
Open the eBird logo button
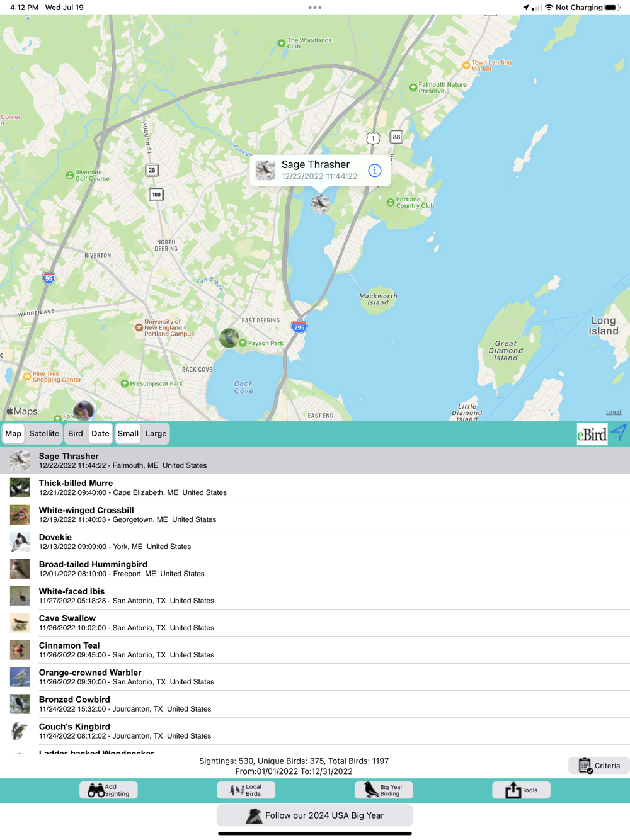point(592,434)
